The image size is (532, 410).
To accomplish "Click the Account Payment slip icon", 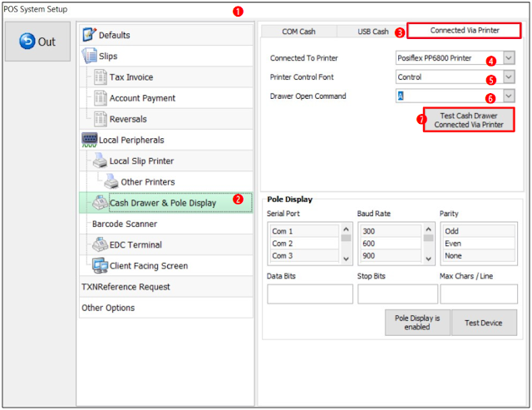I will pos(101,98).
